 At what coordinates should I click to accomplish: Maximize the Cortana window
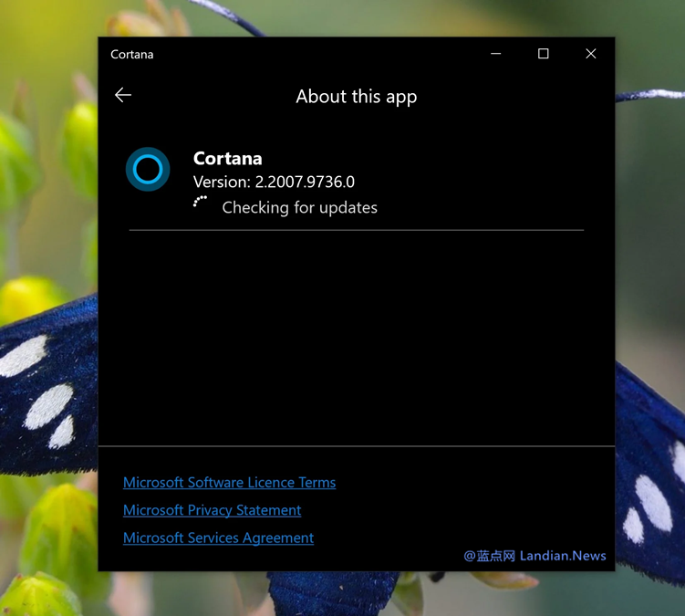(x=543, y=54)
